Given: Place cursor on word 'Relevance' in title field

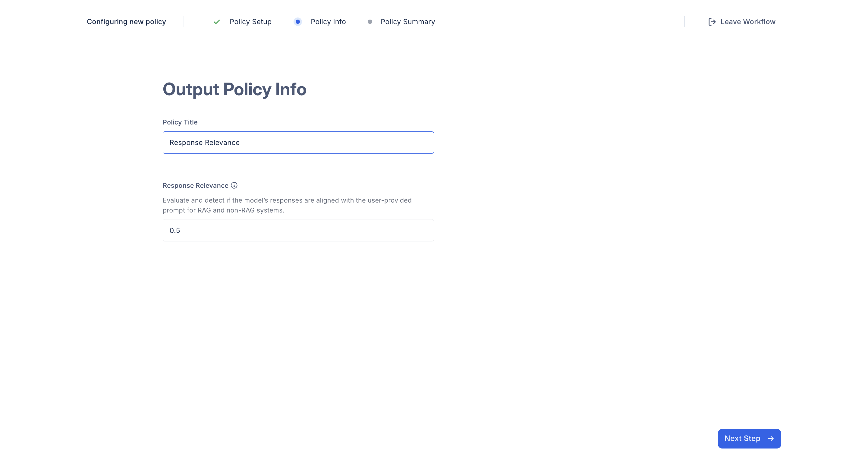Looking at the screenshot, I should pyautogui.click(x=222, y=143).
